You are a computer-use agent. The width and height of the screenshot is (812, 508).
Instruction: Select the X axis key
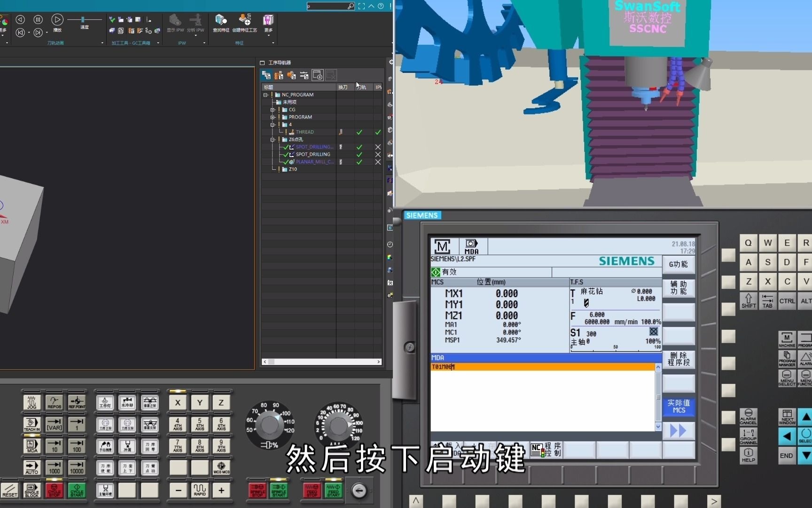click(178, 402)
